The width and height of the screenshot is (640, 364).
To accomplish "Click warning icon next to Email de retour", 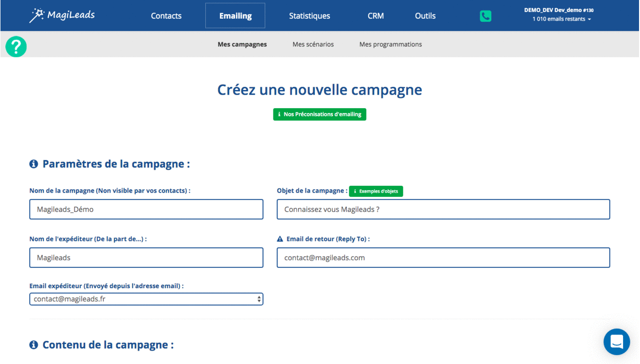I will point(280,239).
